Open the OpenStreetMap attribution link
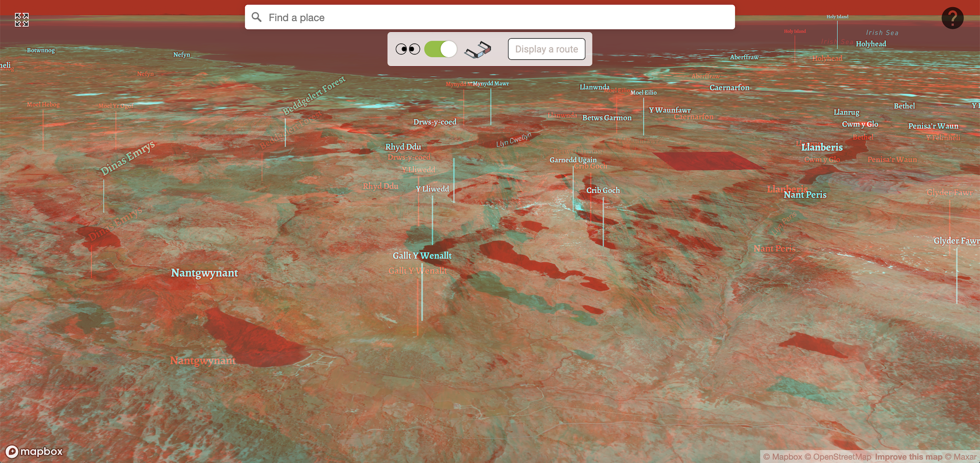 coord(838,457)
